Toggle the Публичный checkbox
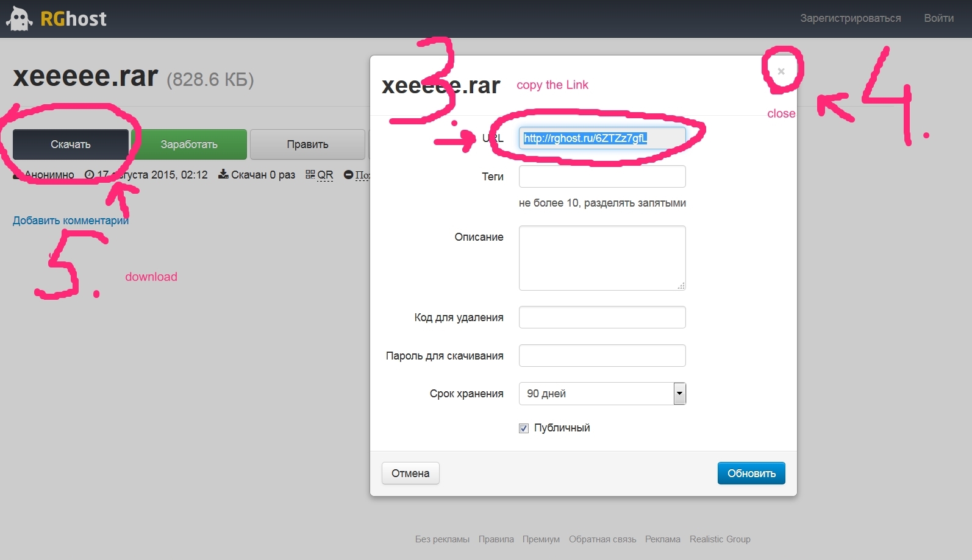The width and height of the screenshot is (972, 560). (524, 428)
